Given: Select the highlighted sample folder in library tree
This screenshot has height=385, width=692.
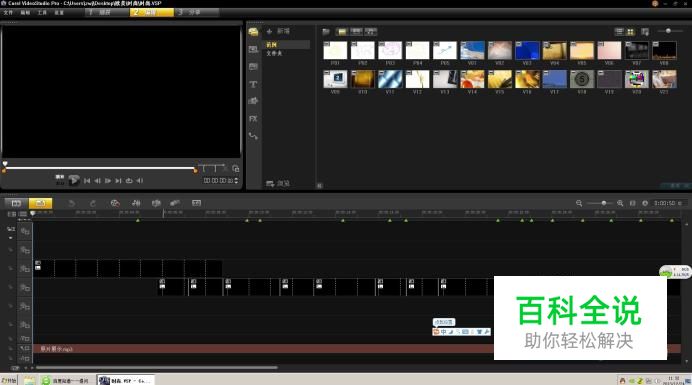Looking at the screenshot, I should pos(287,45).
